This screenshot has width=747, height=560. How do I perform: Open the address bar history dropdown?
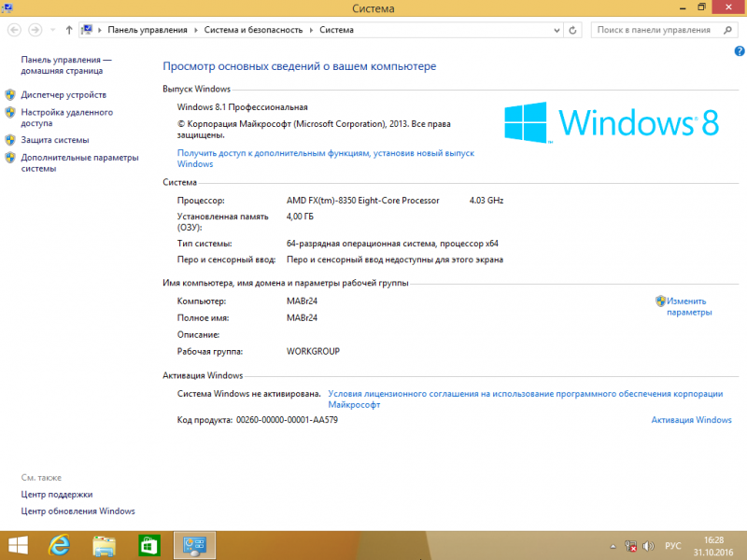(x=557, y=30)
